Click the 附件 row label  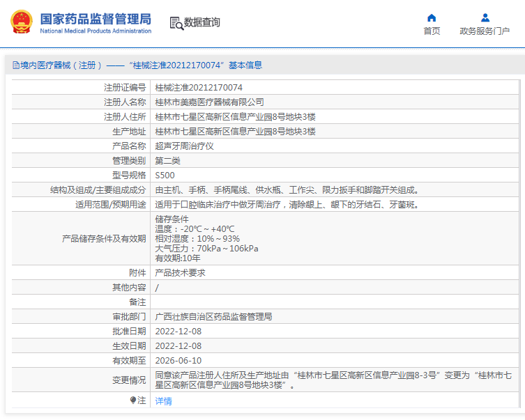tap(137, 273)
